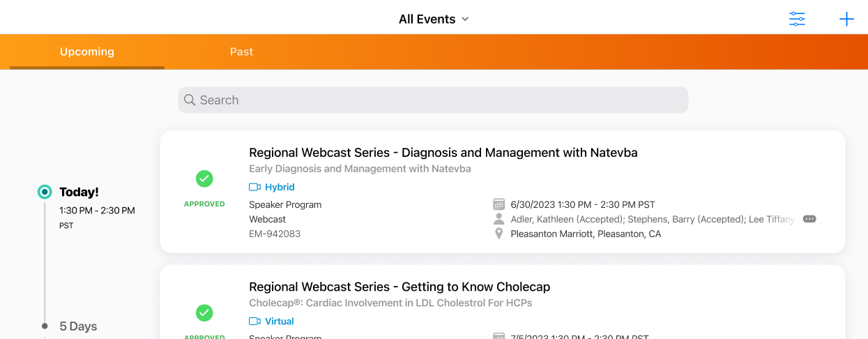This screenshot has height=339, width=868.
Task: Open Diagnosis and Management with Natevba event
Action: pos(443,153)
